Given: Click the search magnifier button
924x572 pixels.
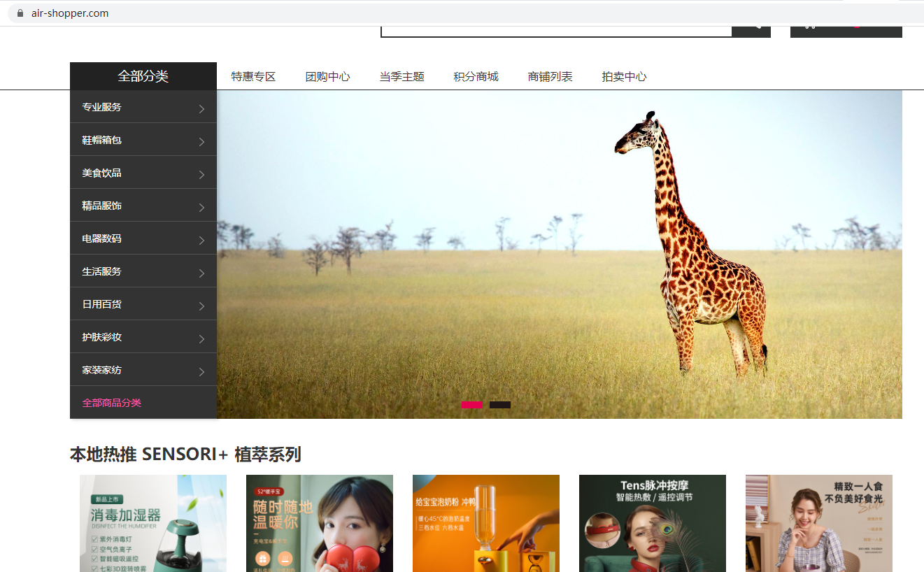Looking at the screenshot, I should (x=751, y=29).
